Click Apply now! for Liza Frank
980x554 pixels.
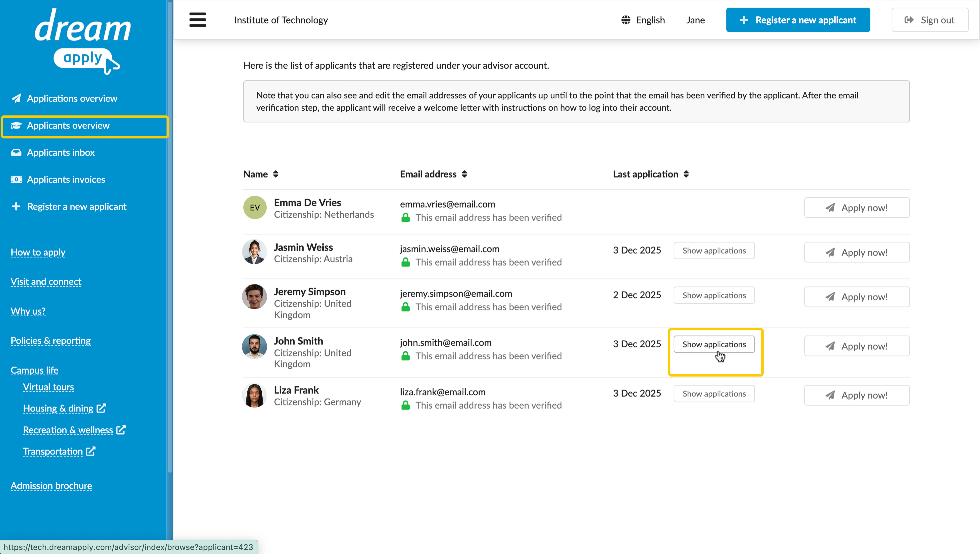[x=857, y=395]
